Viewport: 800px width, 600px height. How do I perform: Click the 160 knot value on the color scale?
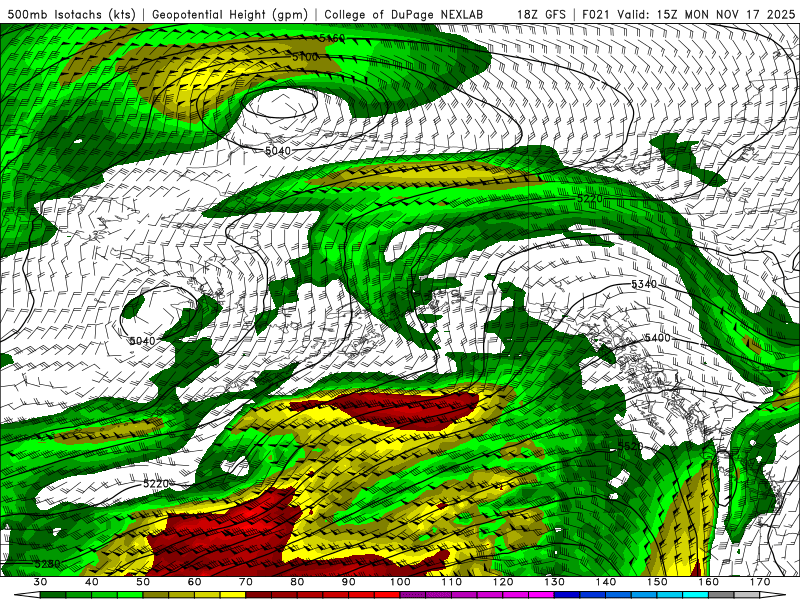pyautogui.click(x=709, y=582)
